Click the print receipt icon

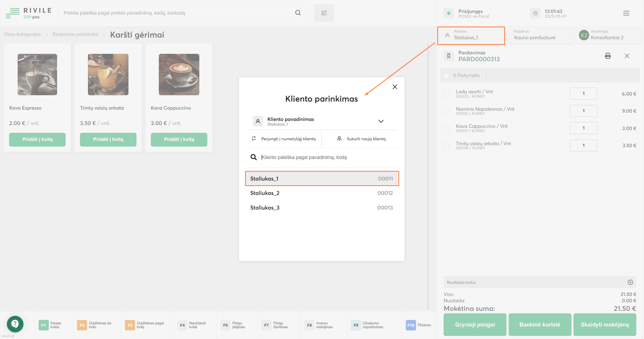click(608, 56)
